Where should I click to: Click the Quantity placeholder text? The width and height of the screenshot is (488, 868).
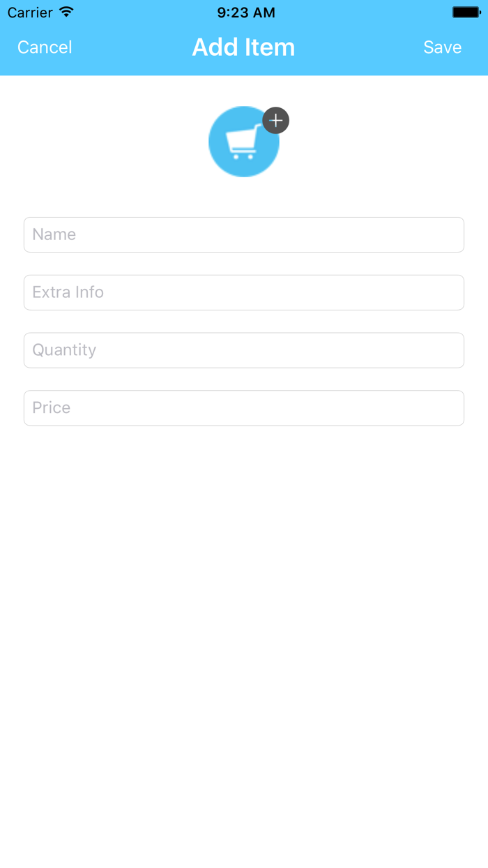[x=64, y=350]
